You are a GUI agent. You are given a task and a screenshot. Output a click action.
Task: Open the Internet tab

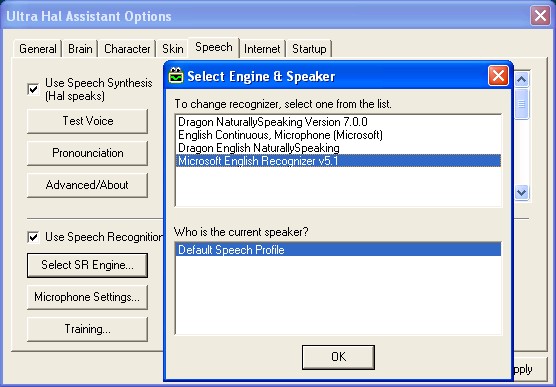click(x=262, y=49)
